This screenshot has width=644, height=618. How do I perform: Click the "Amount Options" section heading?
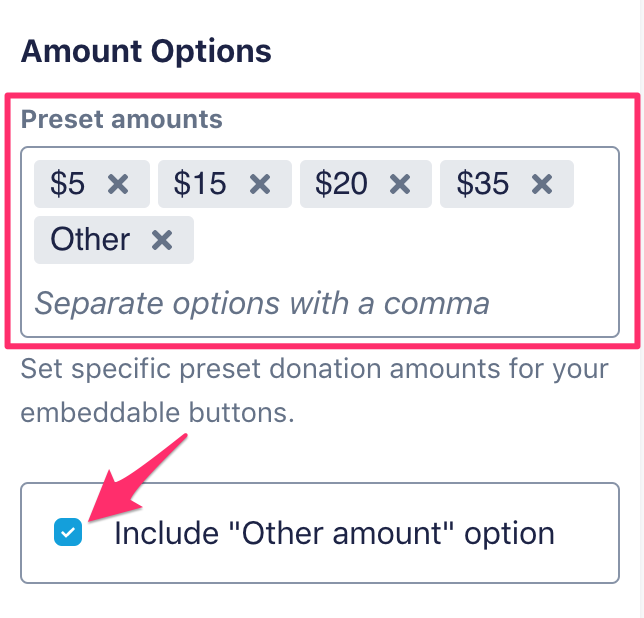coord(146,51)
